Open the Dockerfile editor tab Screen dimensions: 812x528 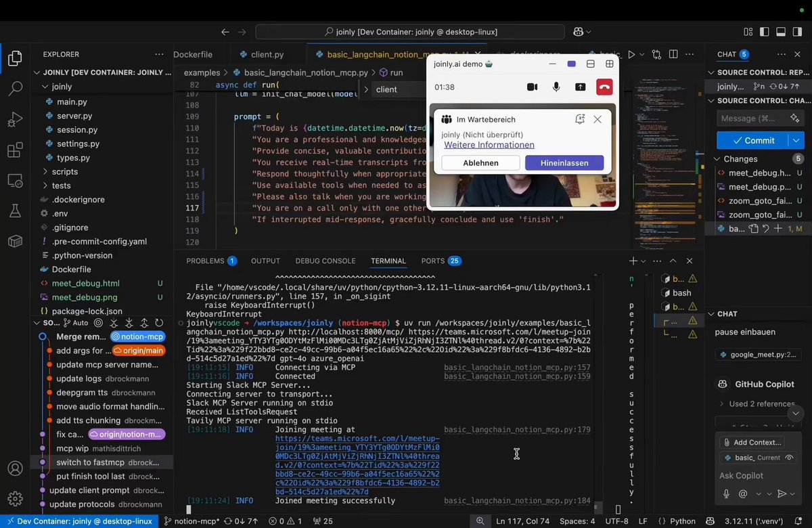(193, 55)
